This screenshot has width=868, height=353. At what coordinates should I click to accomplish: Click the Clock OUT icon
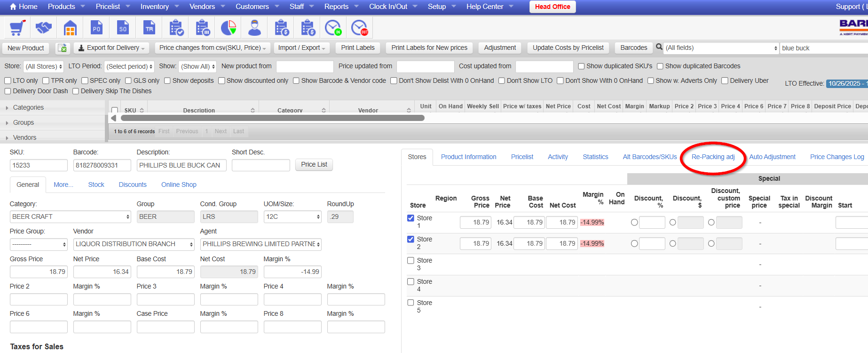coord(360,28)
